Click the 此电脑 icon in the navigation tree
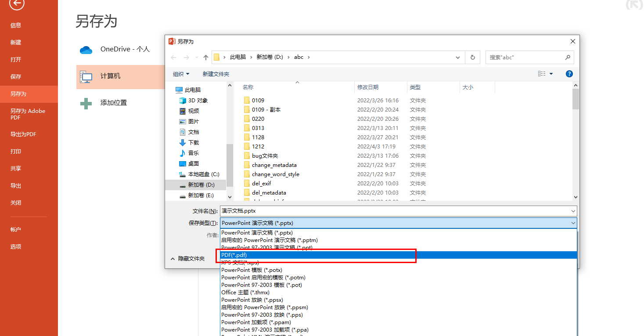This screenshot has width=644, height=336. tap(179, 90)
